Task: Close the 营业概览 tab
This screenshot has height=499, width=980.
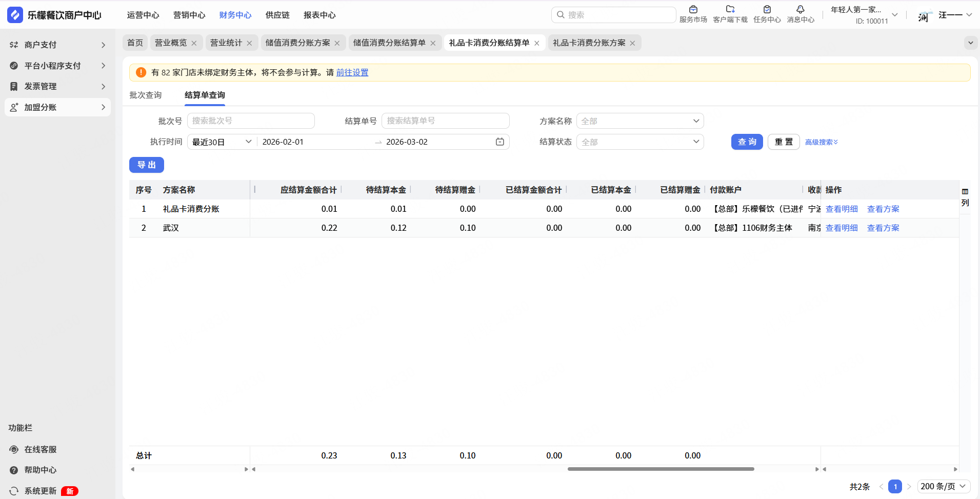Action: 194,43
